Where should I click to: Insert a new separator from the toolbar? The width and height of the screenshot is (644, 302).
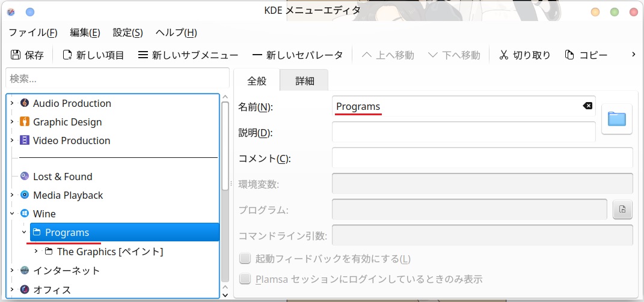click(257, 55)
